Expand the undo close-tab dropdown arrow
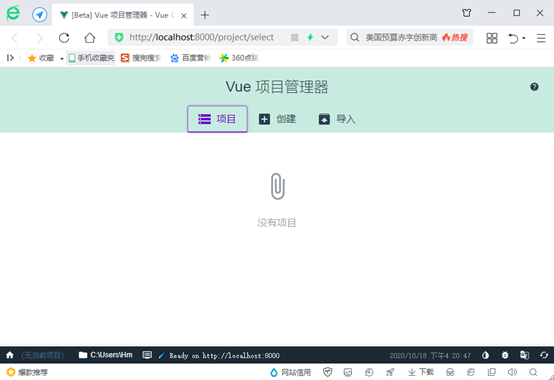 [524, 38]
